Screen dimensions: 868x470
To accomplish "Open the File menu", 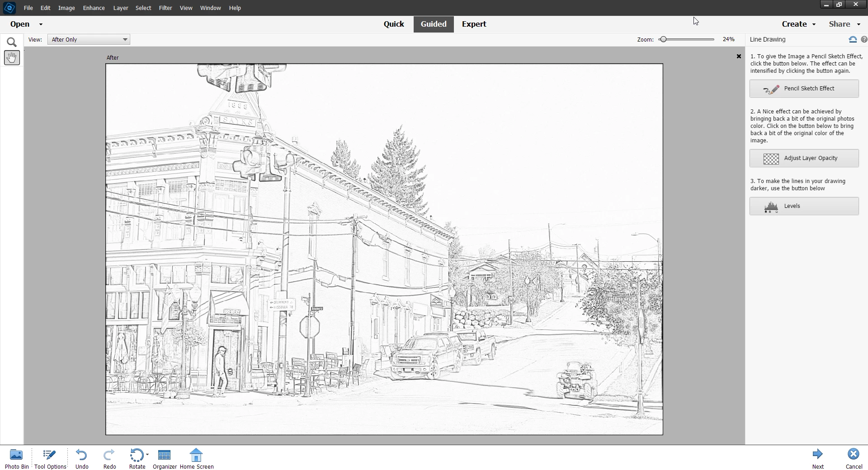I will pyautogui.click(x=28, y=8).
